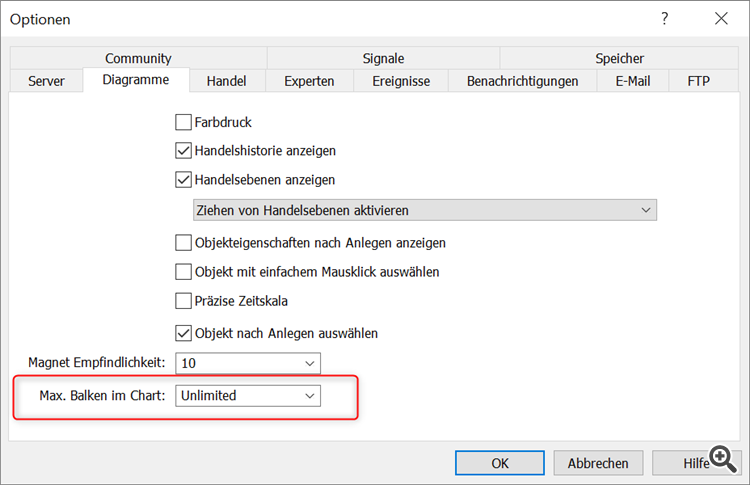Switch to the Handel tab
The image size is (750, 485).
point(227,81)
